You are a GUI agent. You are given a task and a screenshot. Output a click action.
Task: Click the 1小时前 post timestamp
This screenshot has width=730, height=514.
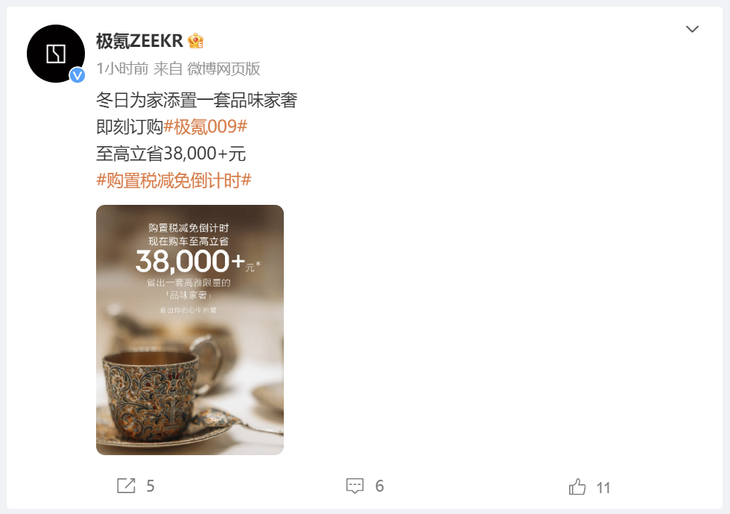pyautogui.click(x=122, y=69)
